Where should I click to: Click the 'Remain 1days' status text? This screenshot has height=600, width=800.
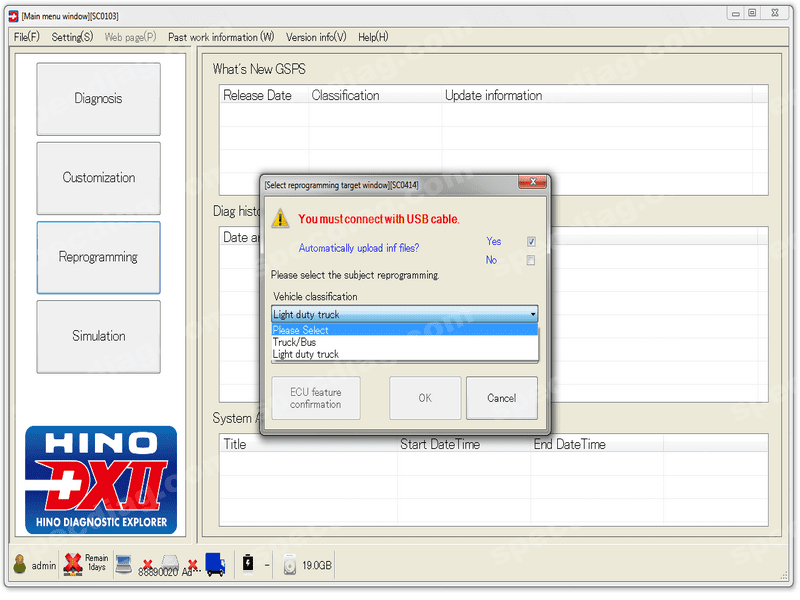96,563
